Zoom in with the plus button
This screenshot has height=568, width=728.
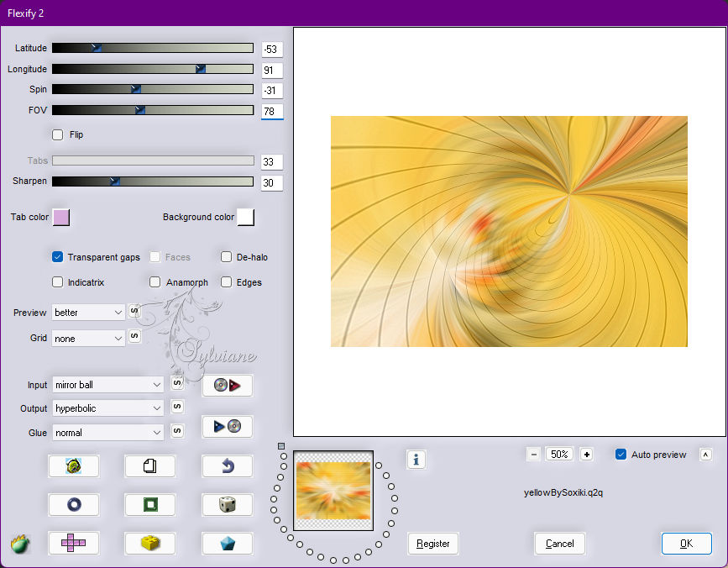586,455
